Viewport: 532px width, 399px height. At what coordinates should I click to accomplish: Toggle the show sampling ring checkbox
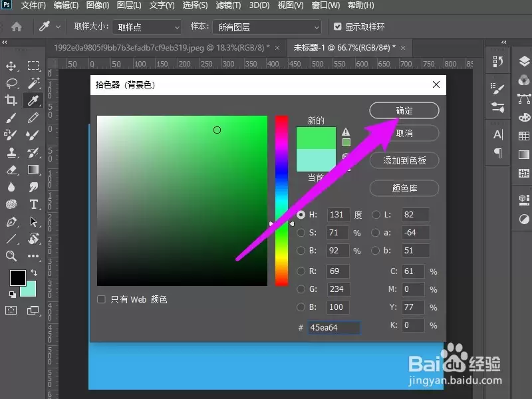pos(338,27)
